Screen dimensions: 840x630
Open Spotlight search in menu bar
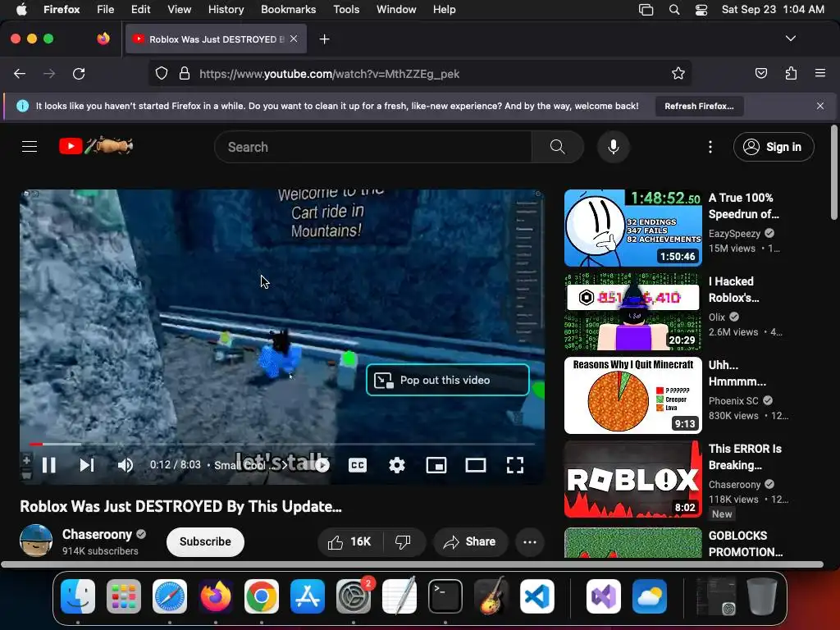coord(674,10)
